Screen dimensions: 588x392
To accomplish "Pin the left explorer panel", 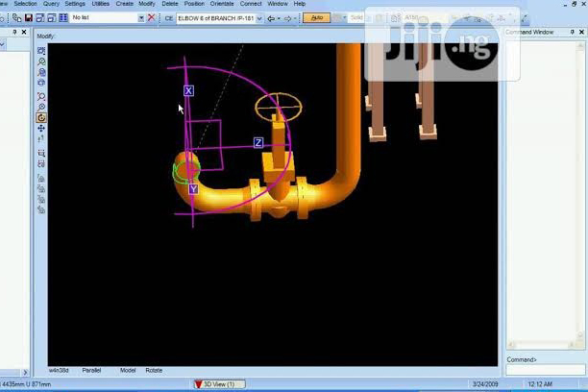I will (x=14, y=32).
